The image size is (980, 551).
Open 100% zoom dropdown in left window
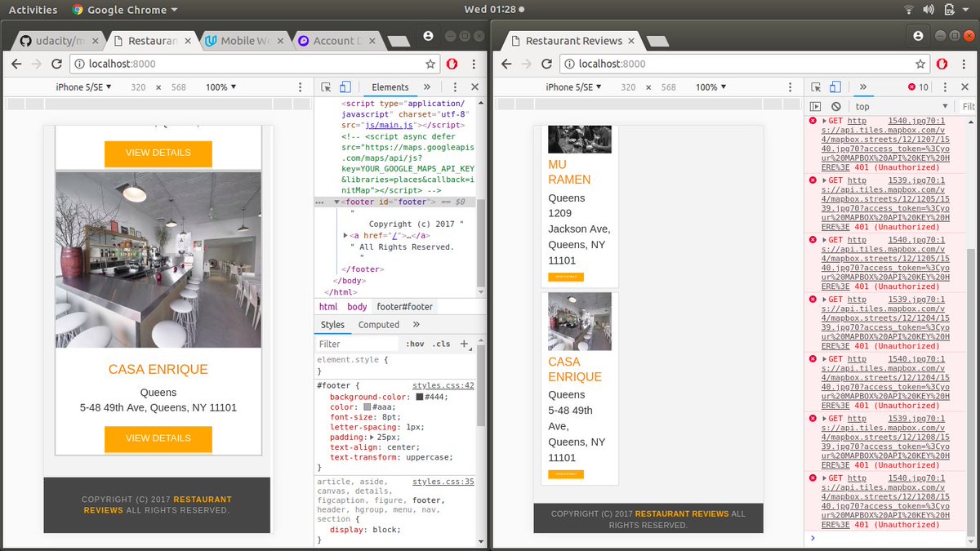click(x=220, y=87)
